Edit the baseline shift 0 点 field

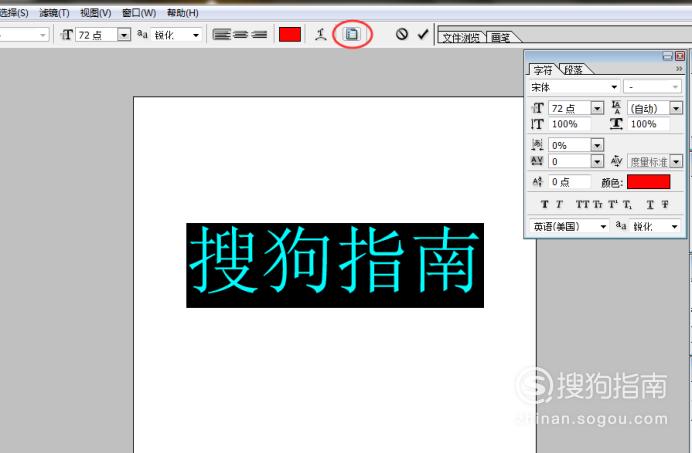(569, 182)
